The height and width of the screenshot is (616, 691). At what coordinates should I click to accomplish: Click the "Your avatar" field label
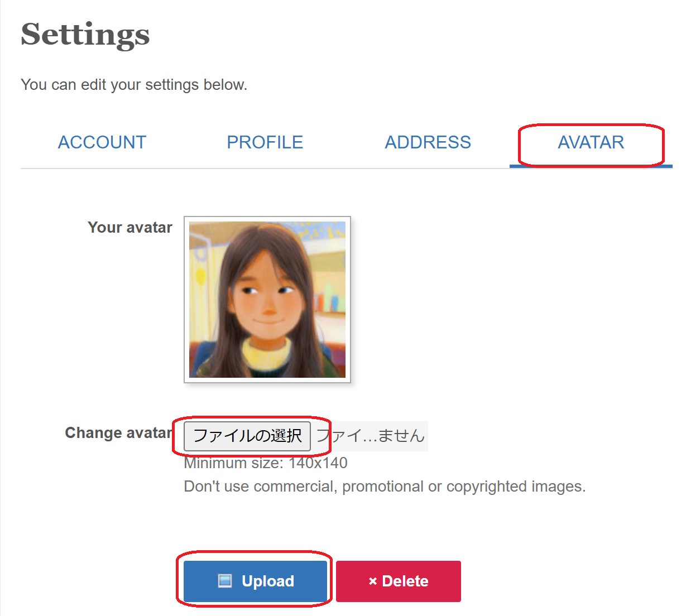coord(130,228)
